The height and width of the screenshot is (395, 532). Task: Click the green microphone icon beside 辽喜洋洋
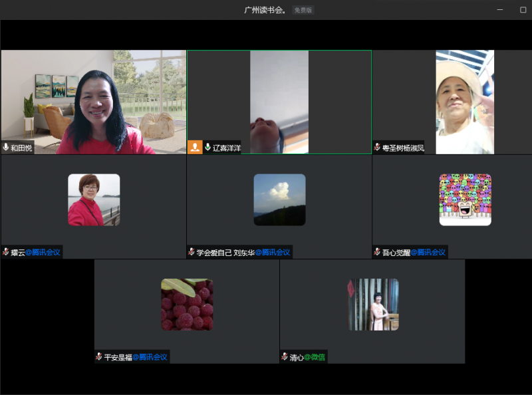pyautogui.click(x=208, y=148)
